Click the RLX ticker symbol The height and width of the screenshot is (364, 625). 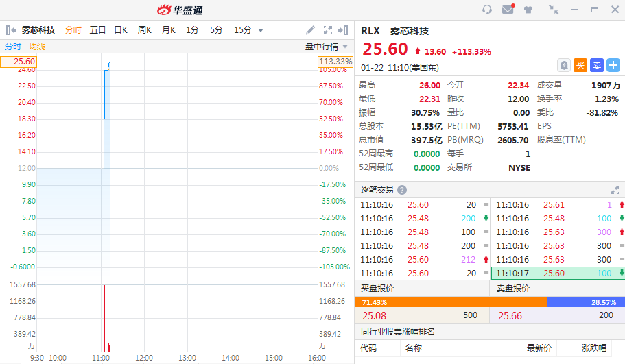[x=370, y=31]
